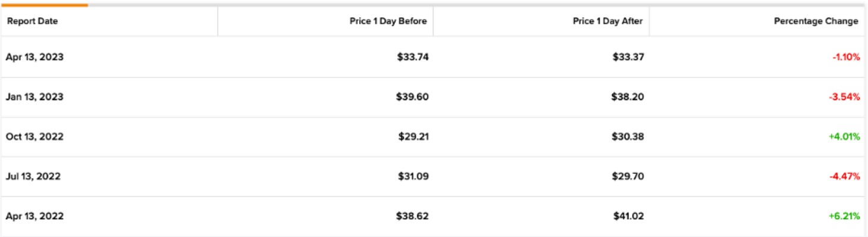This screenshot has height=237, width=868.
Task: Click the $29.70 price after value
Action: point(627,176)
